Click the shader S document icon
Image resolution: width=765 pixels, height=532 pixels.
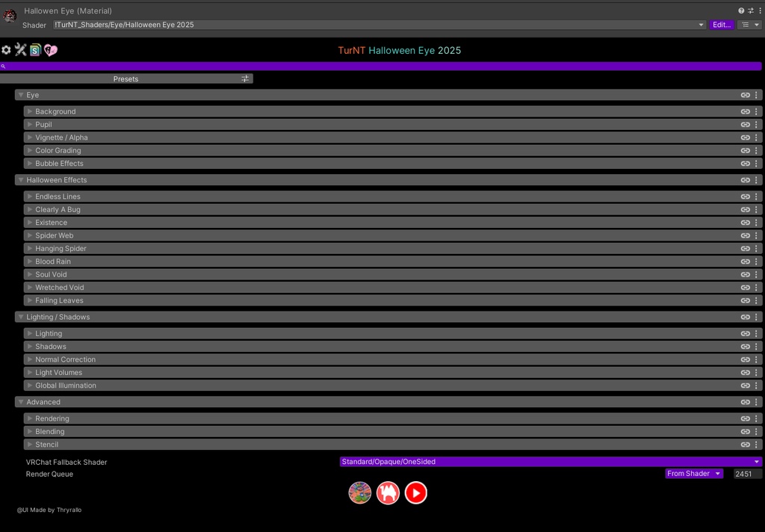(35, 50)
